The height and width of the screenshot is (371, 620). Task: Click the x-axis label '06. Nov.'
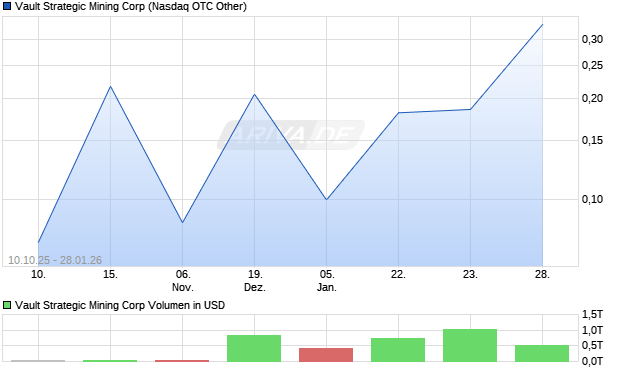click(x=183, y=281)
